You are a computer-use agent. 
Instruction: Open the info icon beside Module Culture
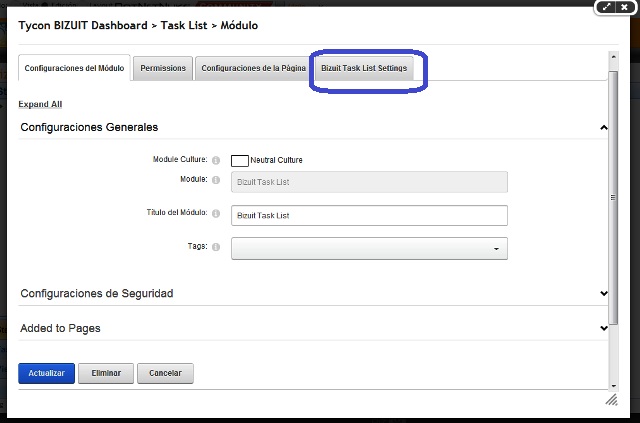[216, 160]
